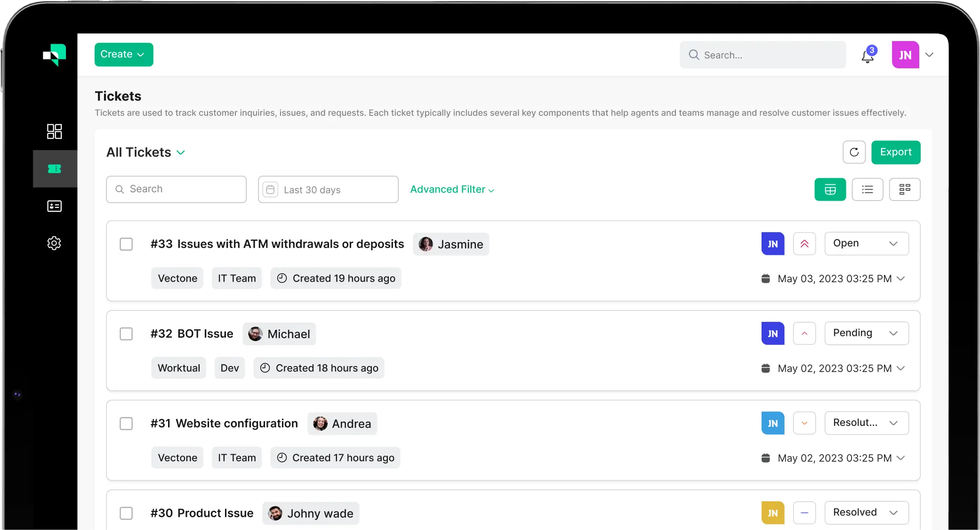The height and width of the screenshot is (530, 980).
Task: Open the settings gear in the sidebar
Action: point(54,243)
